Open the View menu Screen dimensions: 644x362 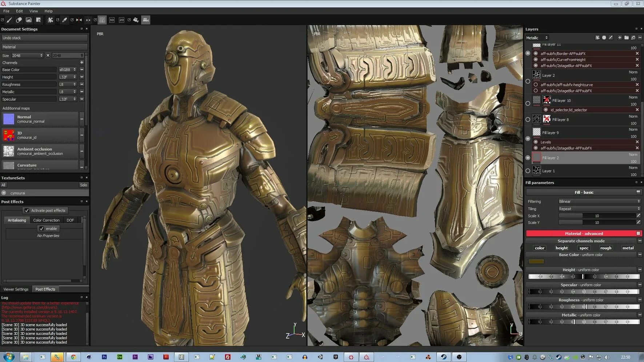(33, 11)
